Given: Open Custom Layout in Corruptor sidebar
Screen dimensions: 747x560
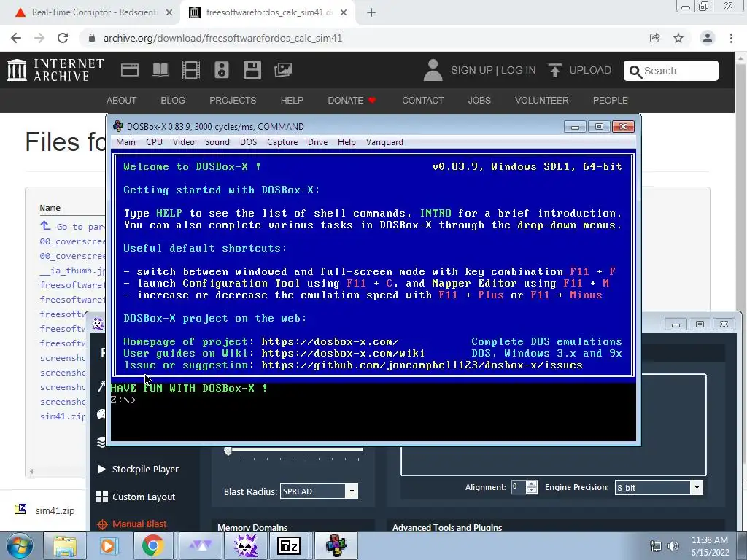Looking at the screenshot, I should (136, 497).
